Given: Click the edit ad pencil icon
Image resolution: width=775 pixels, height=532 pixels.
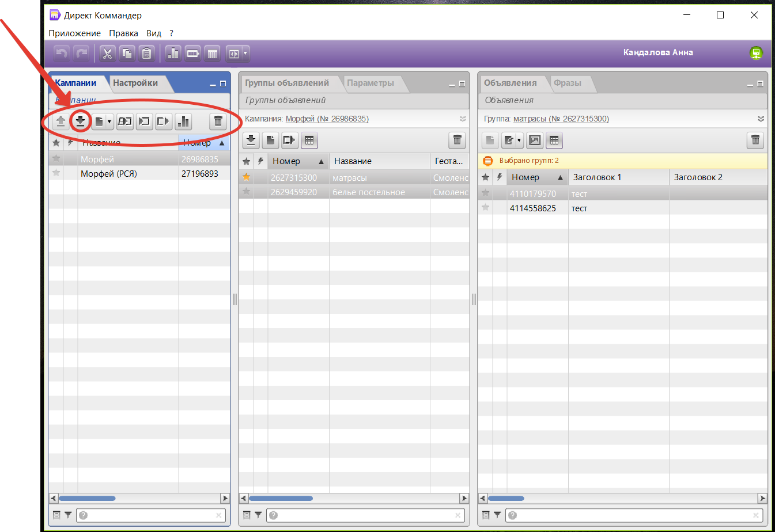Looking at the screenshot, I should [509, 140].
